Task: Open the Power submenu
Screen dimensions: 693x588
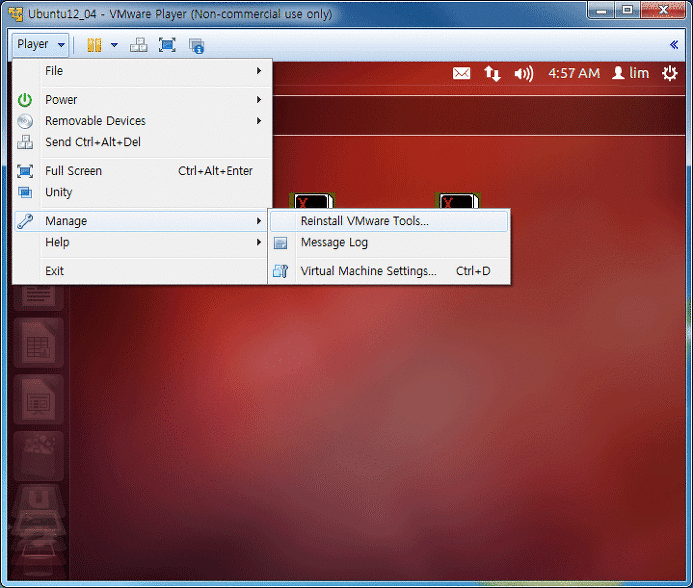Action: 142,100
